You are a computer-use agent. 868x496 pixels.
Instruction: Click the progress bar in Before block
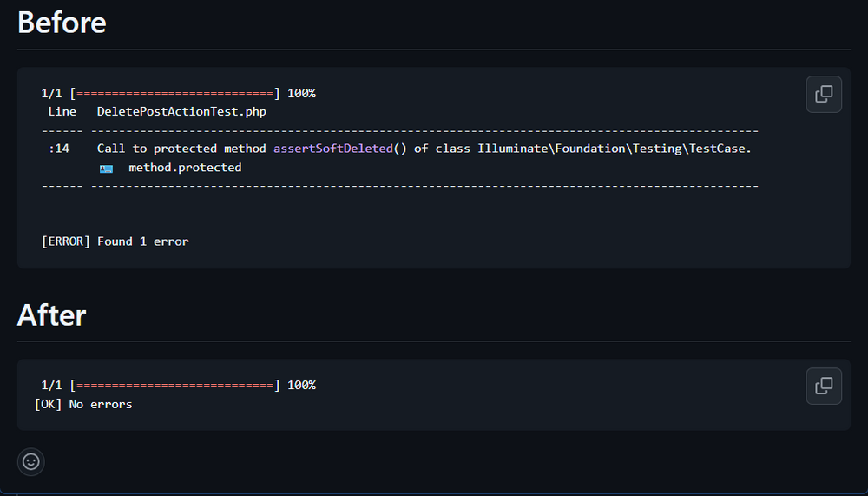[174, 93]
